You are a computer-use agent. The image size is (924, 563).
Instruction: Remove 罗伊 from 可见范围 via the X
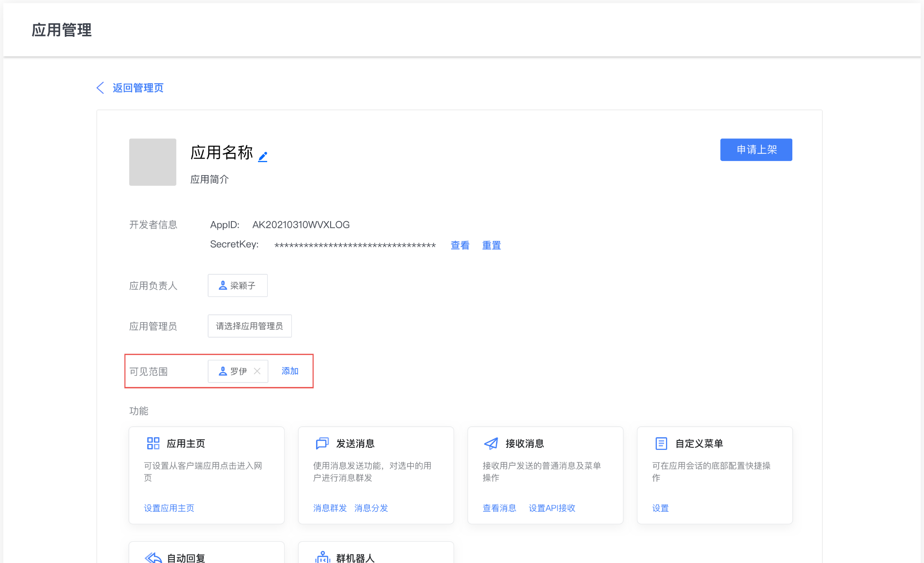click(x=258, y=371)
